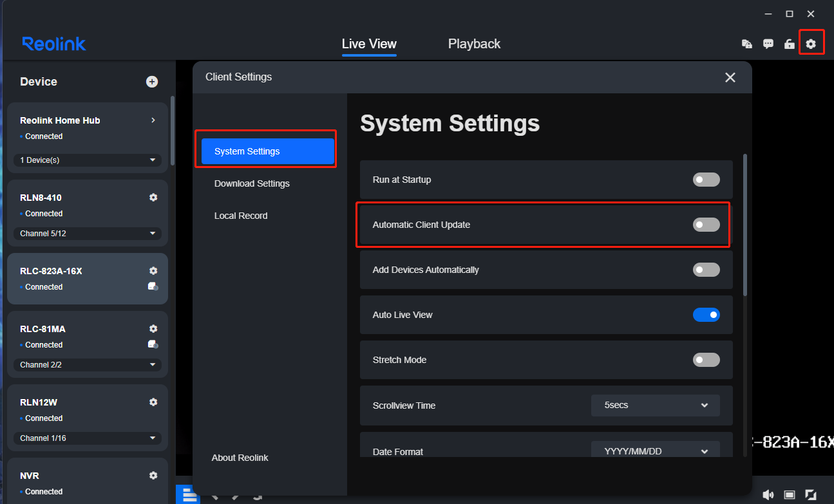Viewport: 834px width, 504px height.
Task: Click the Stretch Mode label
Action: click(x=399, y=360)
